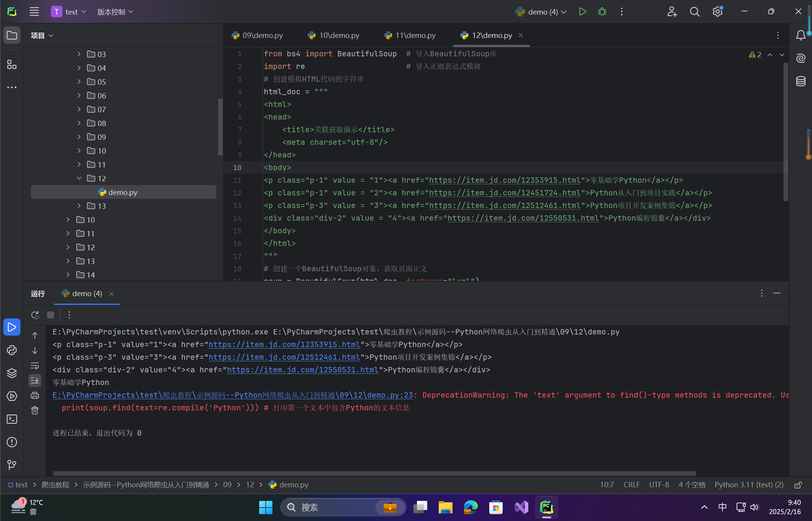
Task: Toggle soft-wrap in the run console
Action: coord(35,365)
